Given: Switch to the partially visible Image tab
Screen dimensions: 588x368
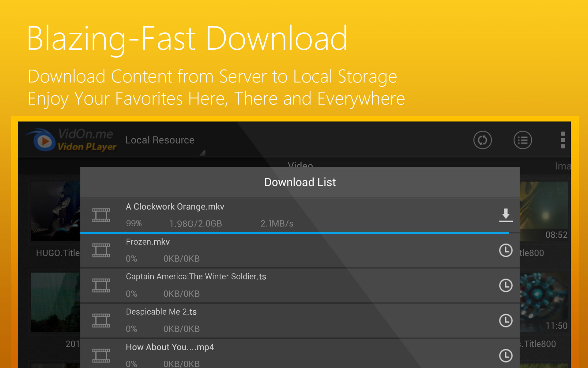Looking at the screenshot, I should pyautogui.click(x=562, y=166).
